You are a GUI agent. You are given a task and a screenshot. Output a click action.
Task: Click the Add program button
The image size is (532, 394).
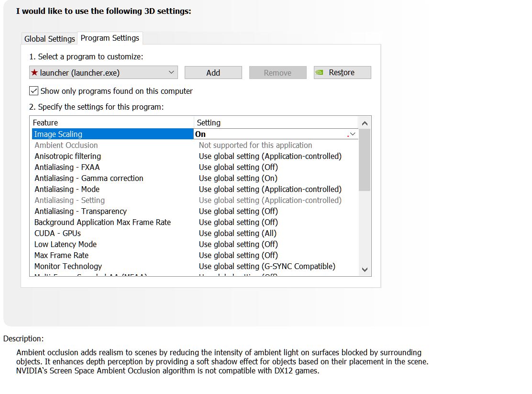[213, 73]
